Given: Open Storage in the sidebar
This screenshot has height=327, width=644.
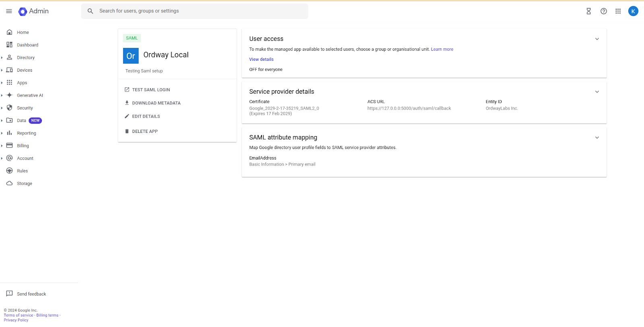Looking at the screenshot, I should click(x=25, y=184).
